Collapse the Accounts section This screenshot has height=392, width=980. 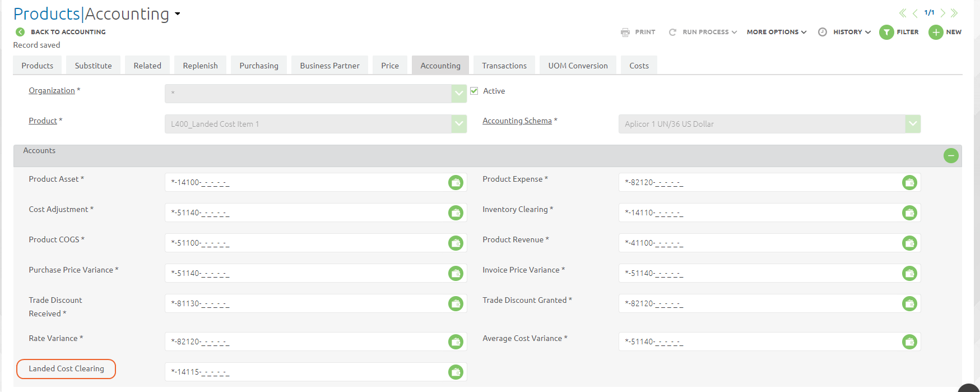point(951,155)
